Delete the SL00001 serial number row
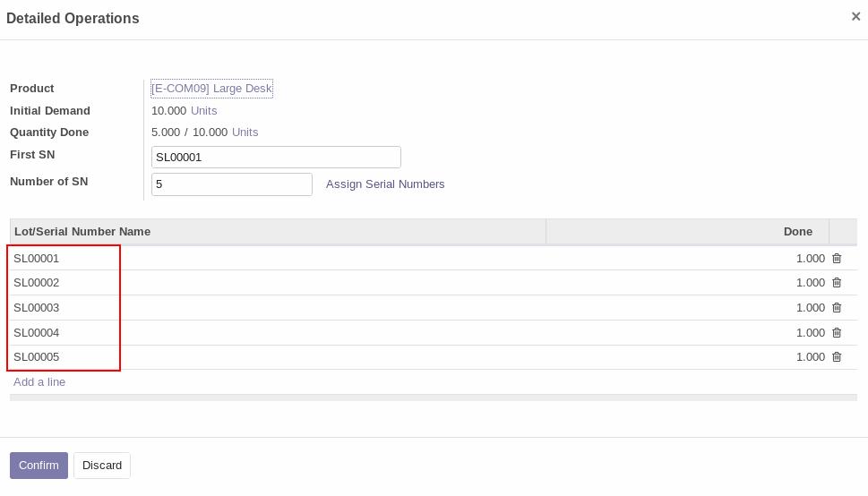The image size is (868, 496). click(837, 259)
